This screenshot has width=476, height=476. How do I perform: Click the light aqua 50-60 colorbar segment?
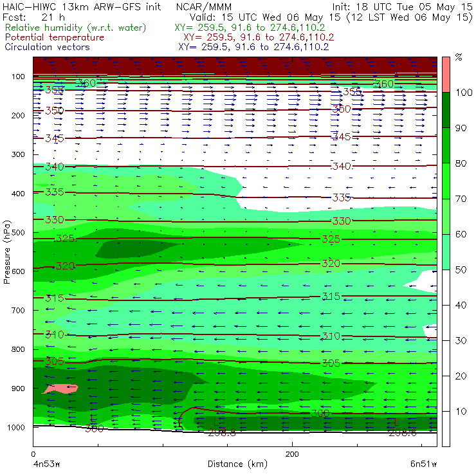(446, 252)
